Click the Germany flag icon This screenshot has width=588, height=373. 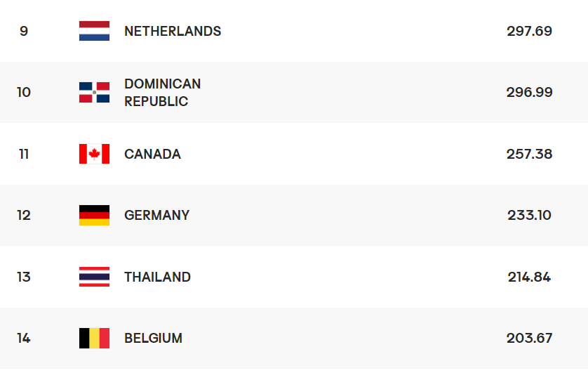point(94,215)
